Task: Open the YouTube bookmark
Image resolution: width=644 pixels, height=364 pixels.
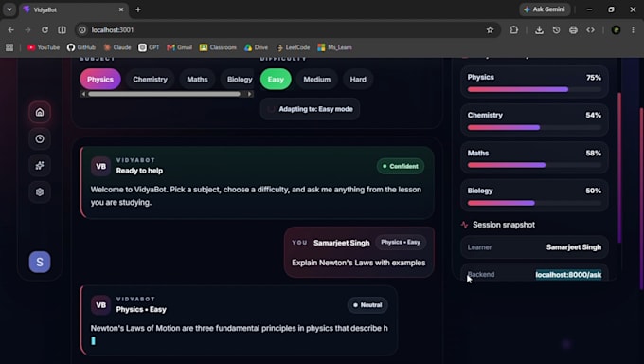Action: click(44, 47)
